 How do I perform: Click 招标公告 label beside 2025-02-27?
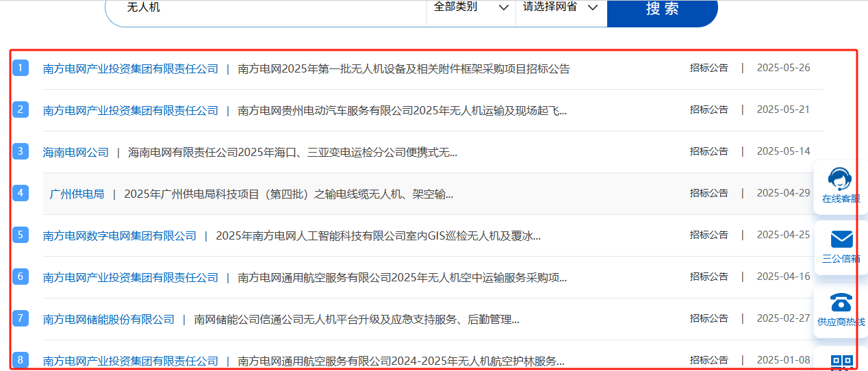[709, 318]
